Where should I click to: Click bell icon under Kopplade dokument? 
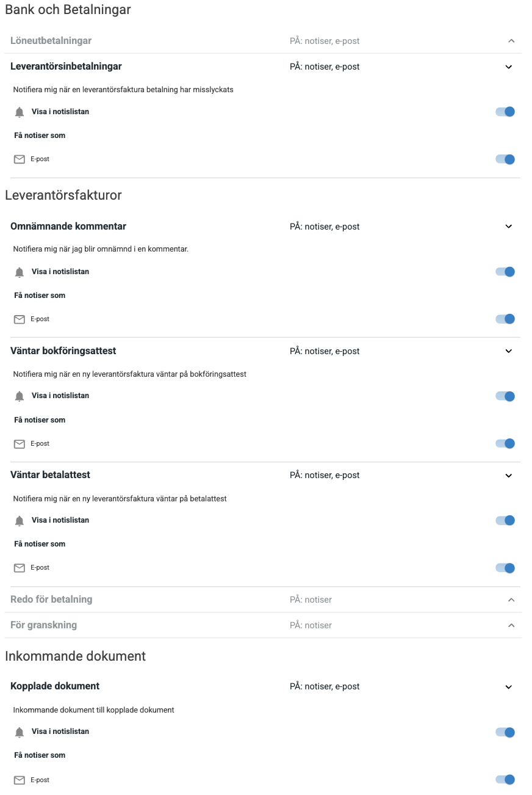pos(20,732)
